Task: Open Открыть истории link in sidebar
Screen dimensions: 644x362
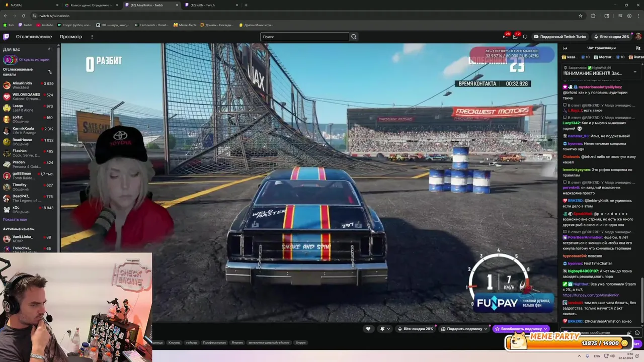Action: 34,59
